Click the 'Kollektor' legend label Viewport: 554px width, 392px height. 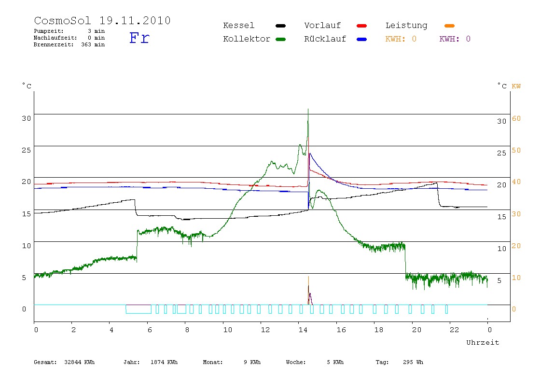point(247,39)
